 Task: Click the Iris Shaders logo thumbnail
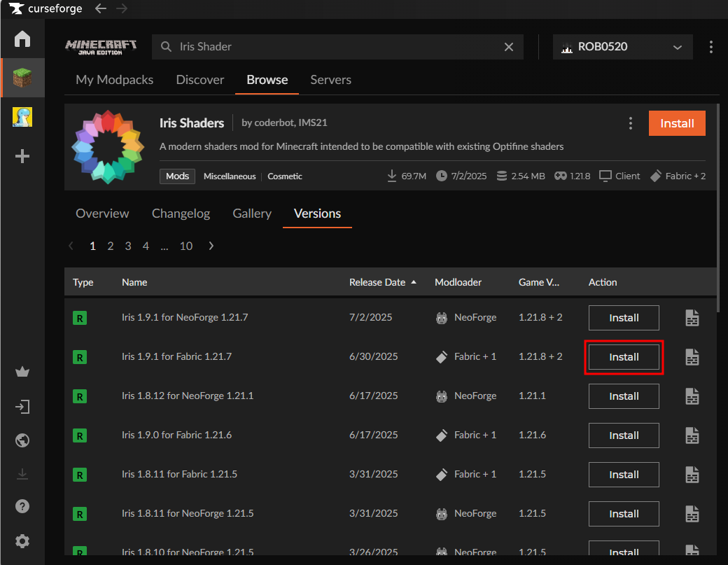(x=108, y=147)
